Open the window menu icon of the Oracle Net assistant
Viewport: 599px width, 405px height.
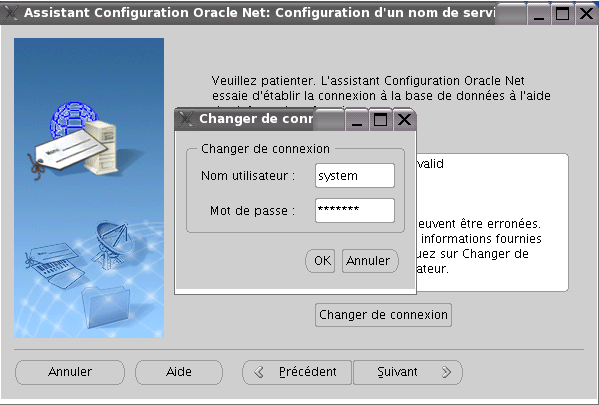click(x=10, y=13)
